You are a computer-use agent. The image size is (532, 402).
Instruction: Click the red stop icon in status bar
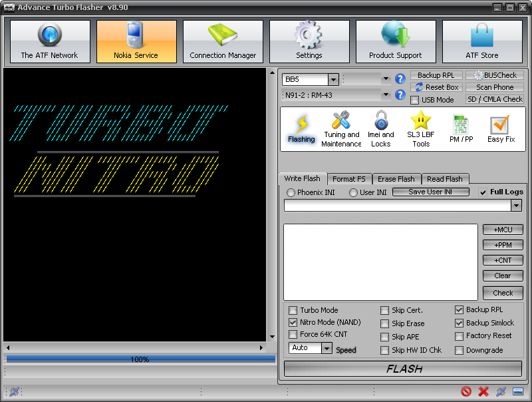pos(466,391)
